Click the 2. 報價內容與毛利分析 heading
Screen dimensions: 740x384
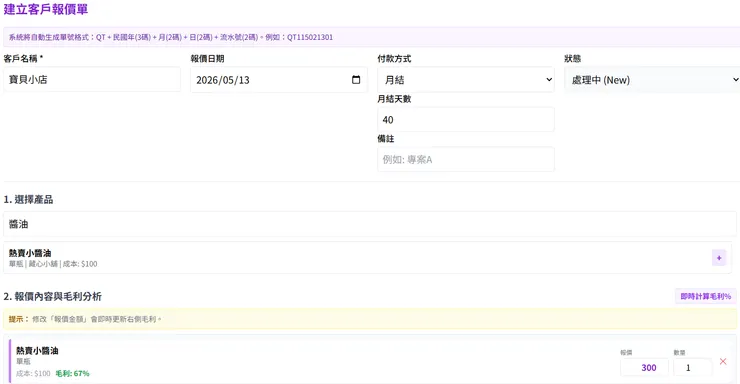point(52,296)
